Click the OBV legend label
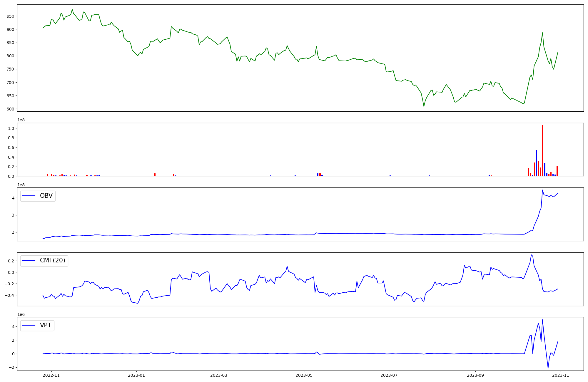588x382 pixels. tap(46, 196)
